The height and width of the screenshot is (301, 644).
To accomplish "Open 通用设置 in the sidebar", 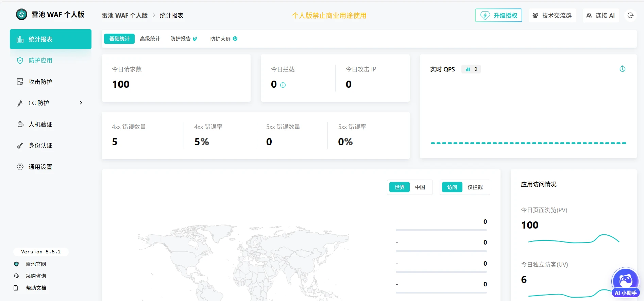I will pyautogui.click(x=51, y=167).
